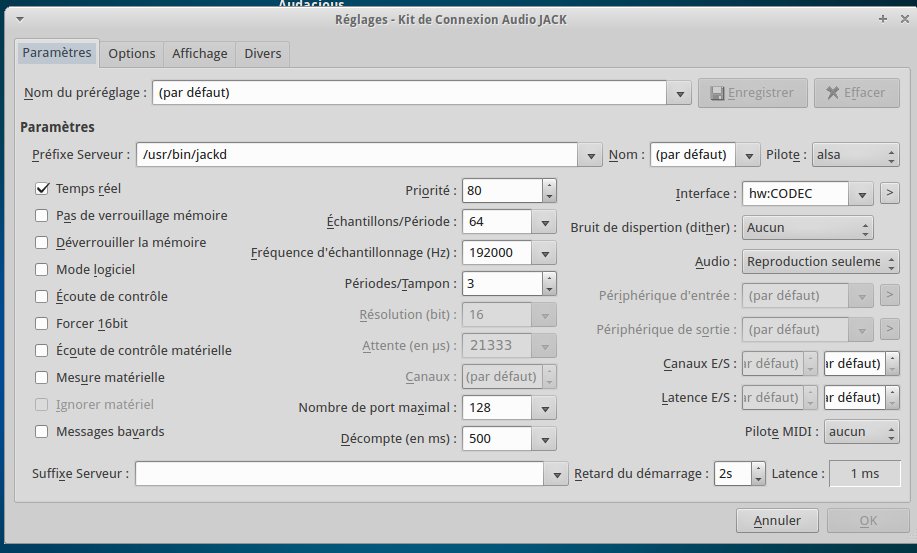Click the Préfixe Serveur text field
The width and height of the screenshot is (917, 553).
(x=355, y=155)
